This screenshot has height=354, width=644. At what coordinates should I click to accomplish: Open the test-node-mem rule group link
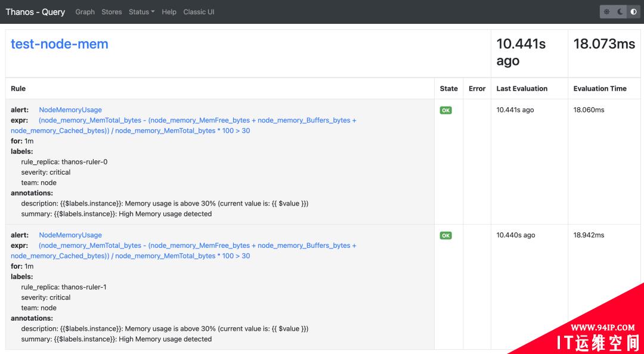coord(60,44)
